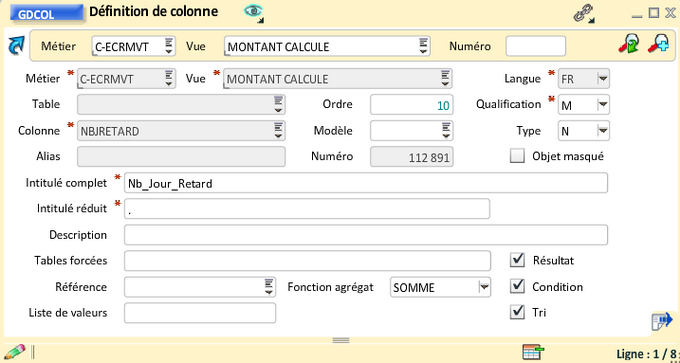Click the Intitulé complet text field
The width and height of the screenshot is (680, 363).
pyautogui.click(x=366, y=183)
